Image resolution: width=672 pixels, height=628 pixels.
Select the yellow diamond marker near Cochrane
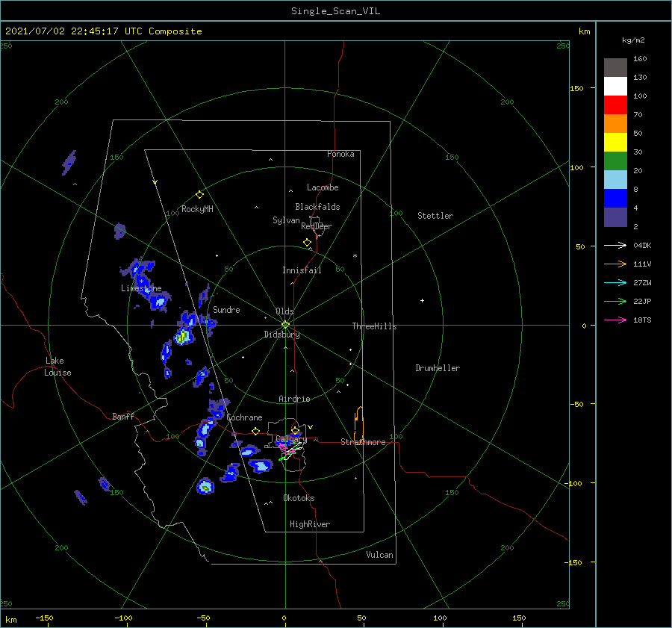tap(255, 432)
